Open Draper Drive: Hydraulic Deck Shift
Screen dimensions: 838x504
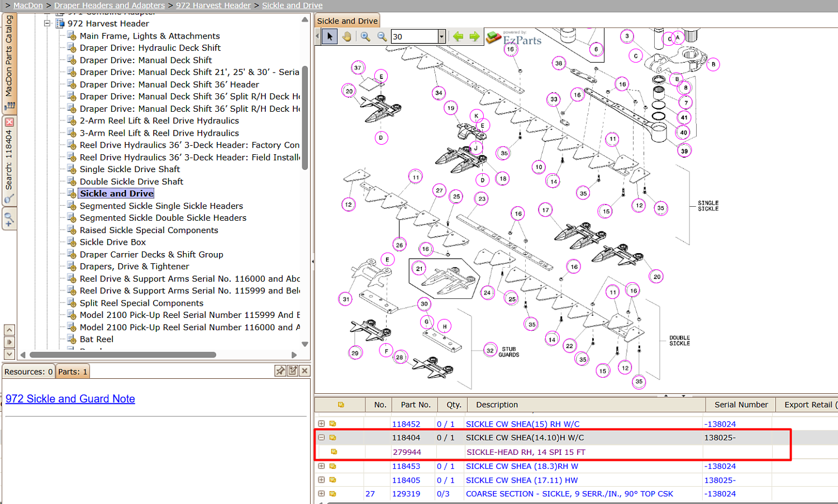[150, 48]
